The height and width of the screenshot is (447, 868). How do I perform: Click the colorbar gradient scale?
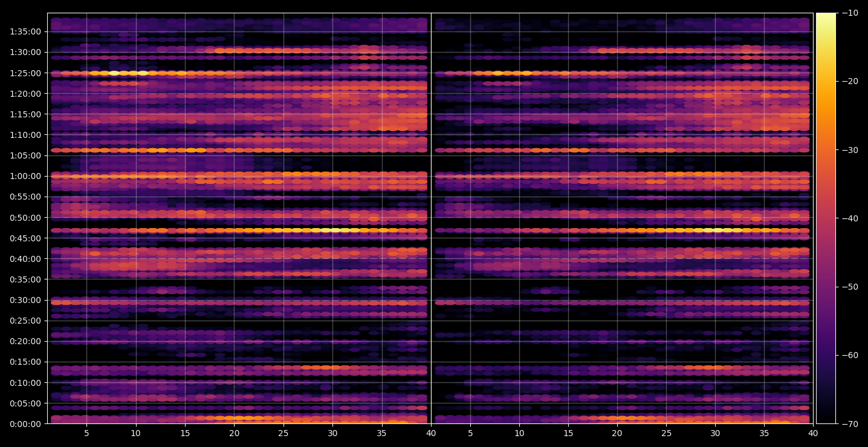(826, 218)
